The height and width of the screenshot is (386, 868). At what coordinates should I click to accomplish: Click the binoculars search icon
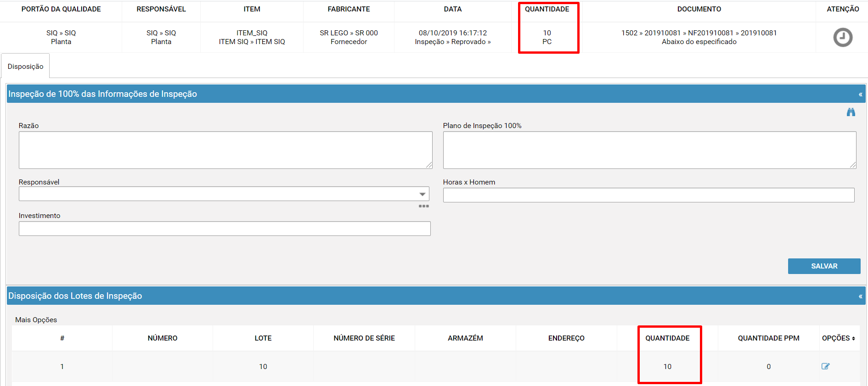pos(851,112)
